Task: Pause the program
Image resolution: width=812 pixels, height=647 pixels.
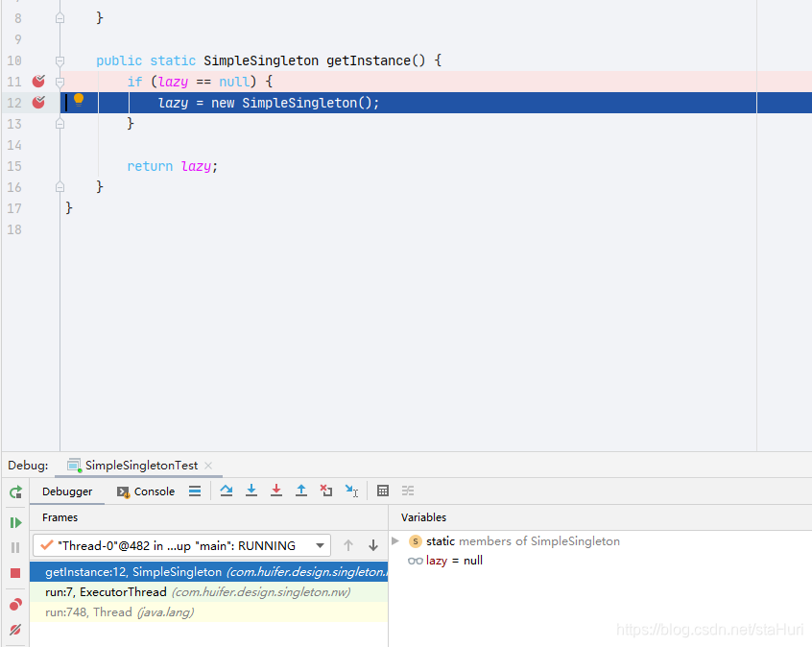Action: click(x=15, y=547)
